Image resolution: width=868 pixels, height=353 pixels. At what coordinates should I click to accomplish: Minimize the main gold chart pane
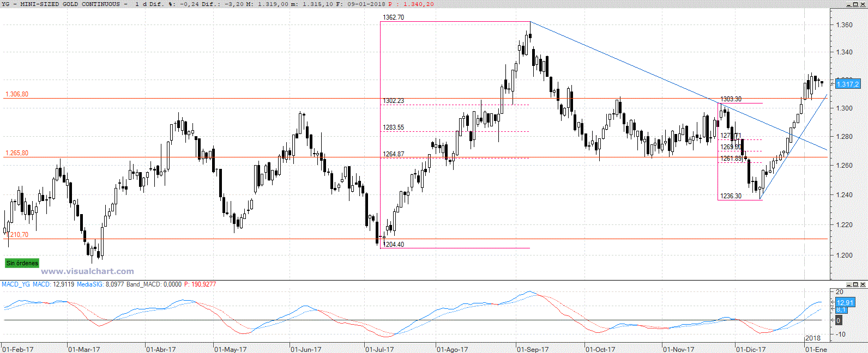coord(848,4)
